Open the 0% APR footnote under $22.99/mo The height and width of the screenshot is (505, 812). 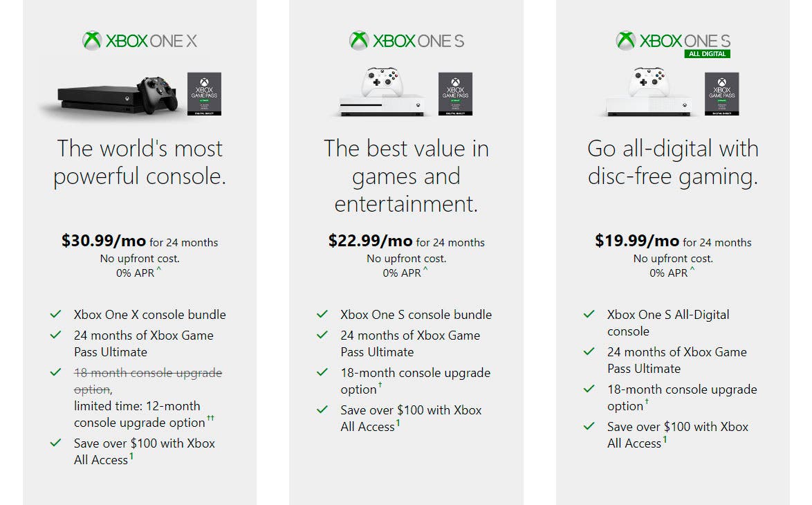[425, 269]
